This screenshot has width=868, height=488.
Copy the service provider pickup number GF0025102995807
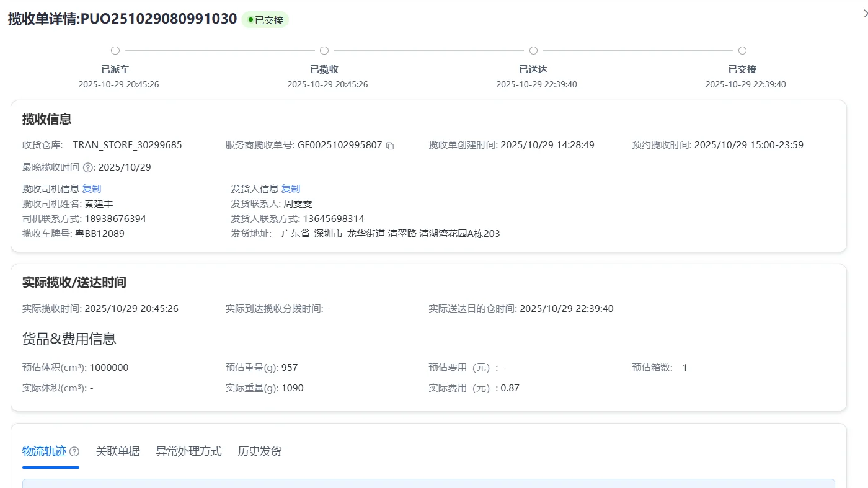pos(390,146)
